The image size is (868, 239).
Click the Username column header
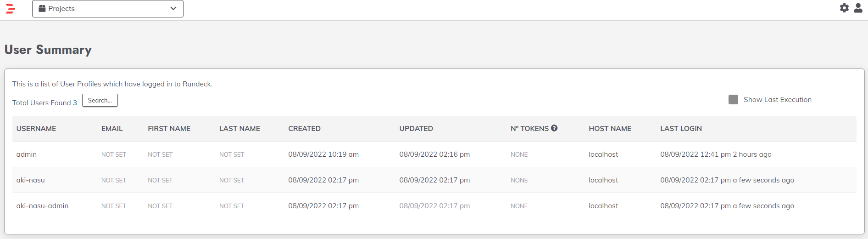click(x=36, y=129)
